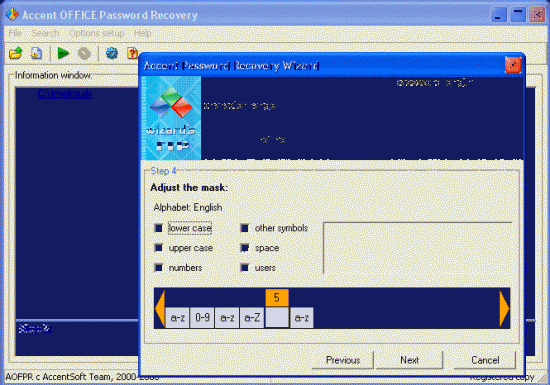Select the last a-z mask position
Viewport: 550px width, 385px height.
302,318
